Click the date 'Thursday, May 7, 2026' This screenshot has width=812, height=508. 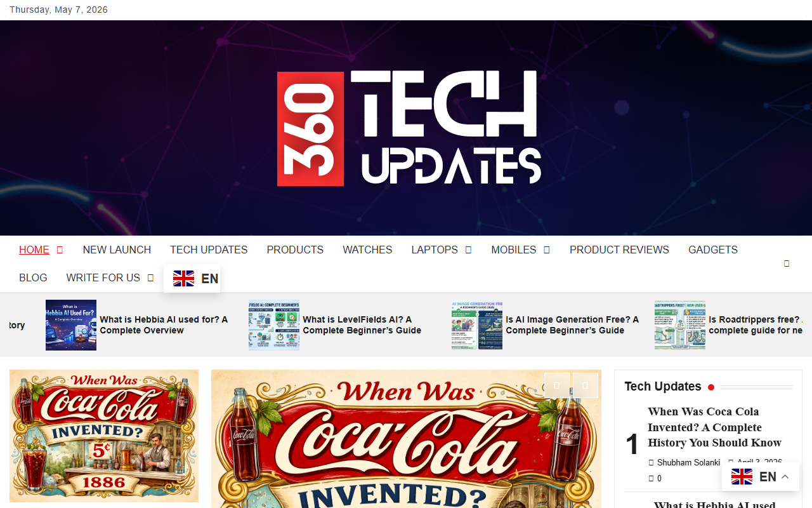pyautogui.click(x=58, y=10)
